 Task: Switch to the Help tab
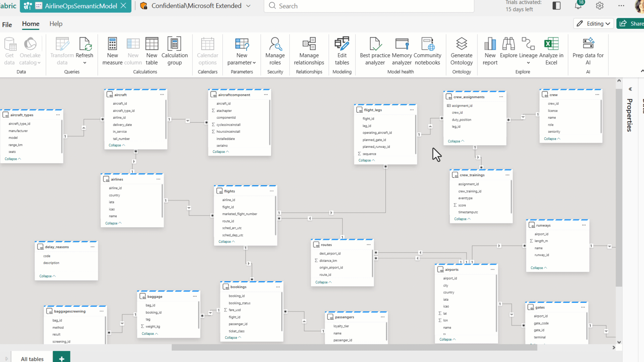coord(56,24)
